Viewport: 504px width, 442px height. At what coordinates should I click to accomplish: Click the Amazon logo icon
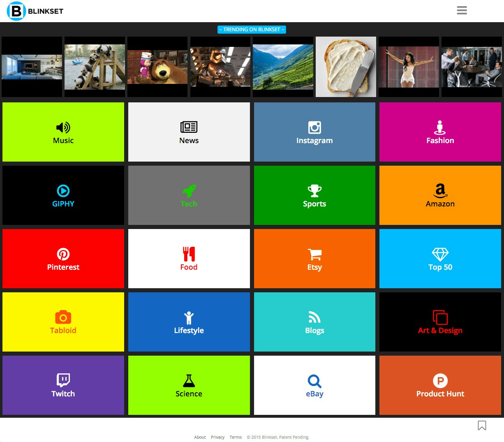coord(440,191)
